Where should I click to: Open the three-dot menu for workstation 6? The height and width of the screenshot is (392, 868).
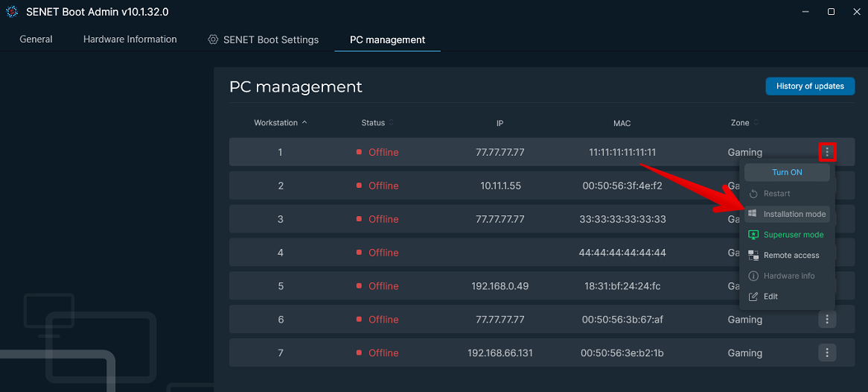pos(827,320)
